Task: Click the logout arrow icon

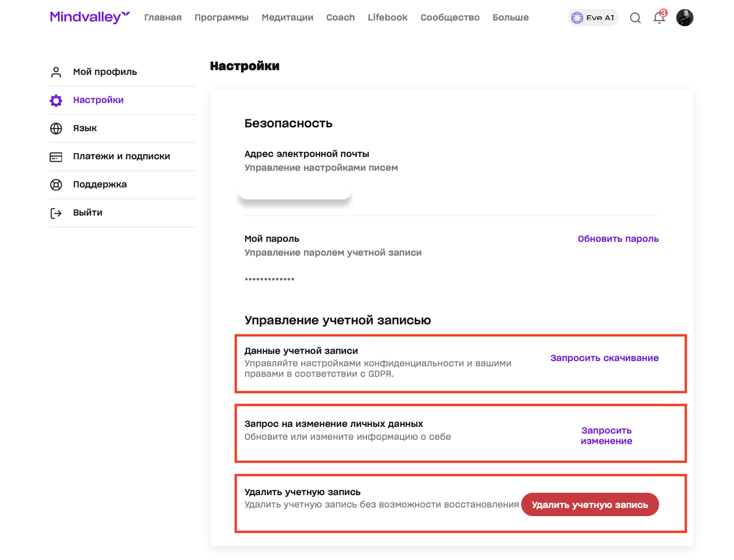Action: point(56,213)
